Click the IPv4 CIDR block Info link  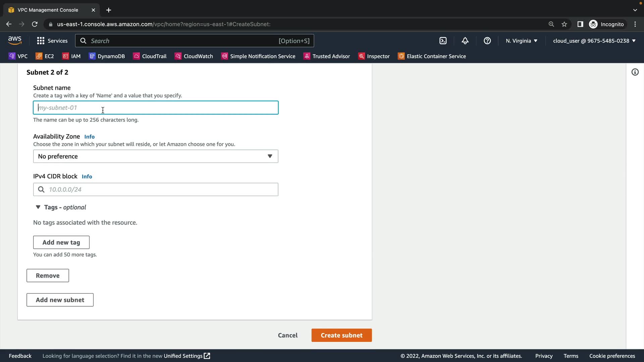(87, 177)
